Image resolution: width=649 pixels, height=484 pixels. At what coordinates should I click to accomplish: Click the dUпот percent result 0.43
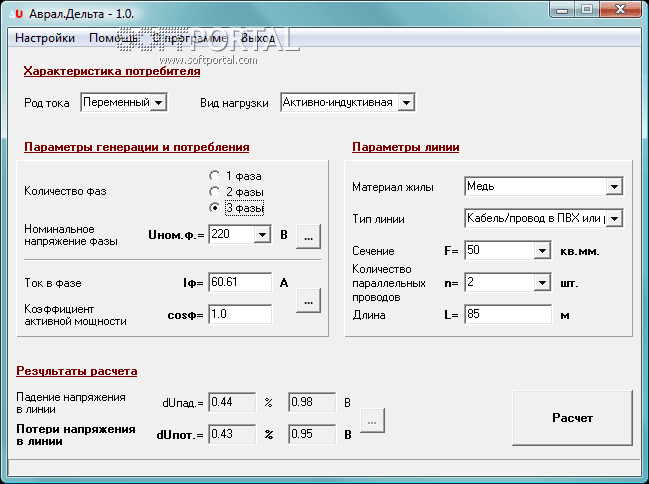[232, 434]
